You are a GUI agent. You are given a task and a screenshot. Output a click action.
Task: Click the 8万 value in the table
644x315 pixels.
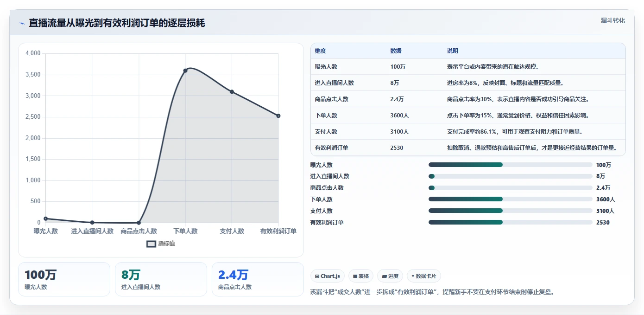pyautogui.click(x=396, y=83)
